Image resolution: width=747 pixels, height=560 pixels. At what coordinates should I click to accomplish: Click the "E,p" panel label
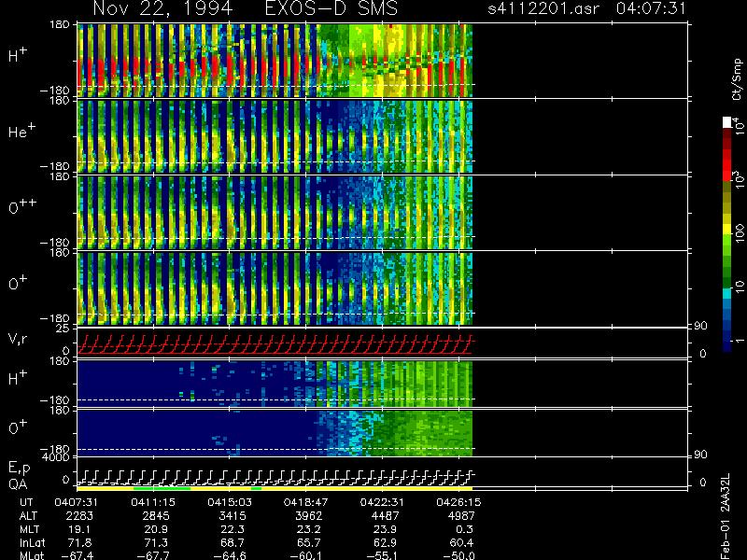pos(19,469)
